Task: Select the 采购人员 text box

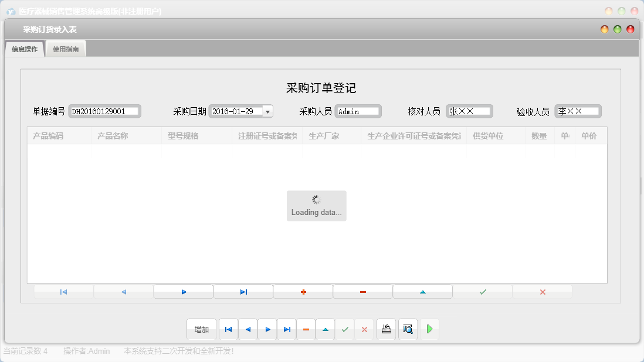Action: pos(359,111)
